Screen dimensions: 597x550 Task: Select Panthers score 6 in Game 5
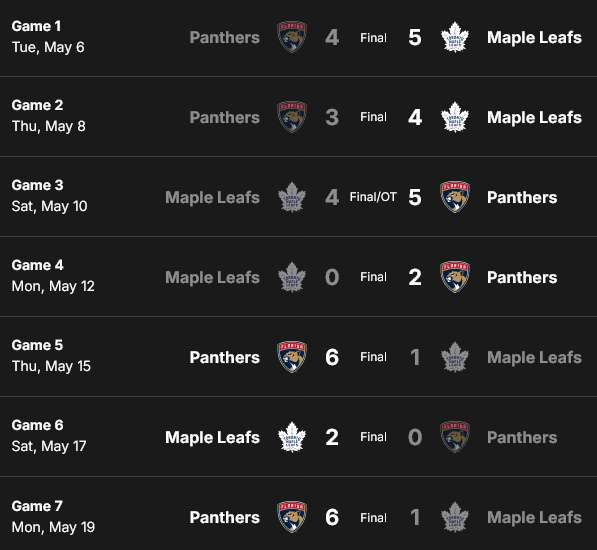332,357
